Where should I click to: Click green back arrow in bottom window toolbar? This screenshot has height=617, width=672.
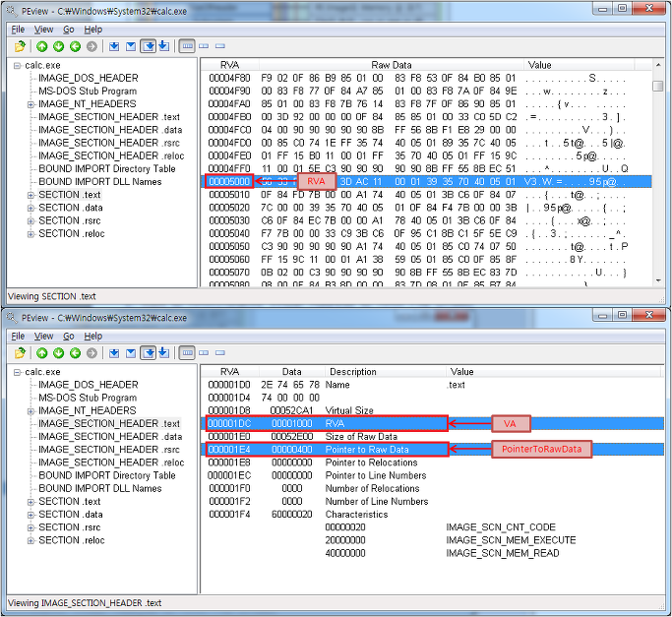tap(76, 353)
